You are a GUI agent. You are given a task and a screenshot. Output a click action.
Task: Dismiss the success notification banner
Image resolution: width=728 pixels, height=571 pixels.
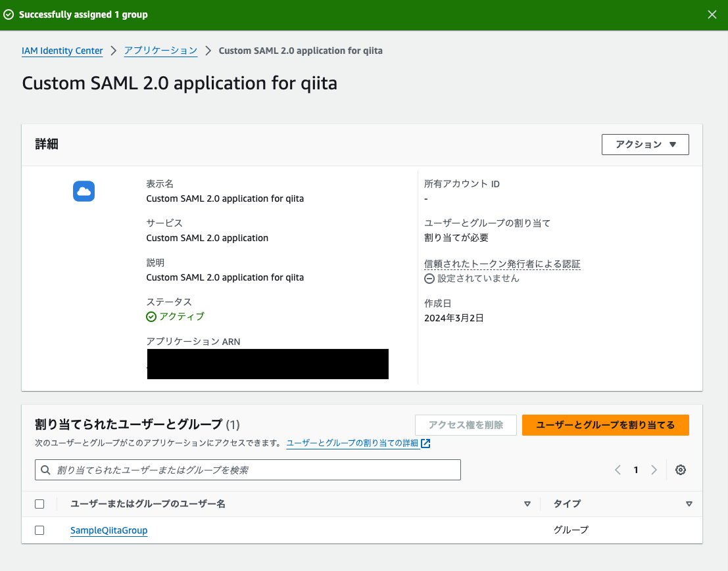point(712,15)
